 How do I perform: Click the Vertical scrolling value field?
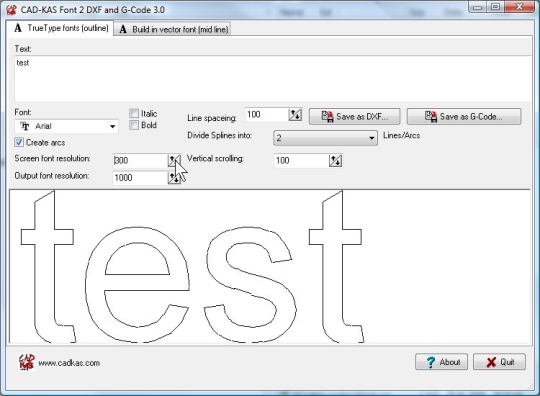[301, 160]
